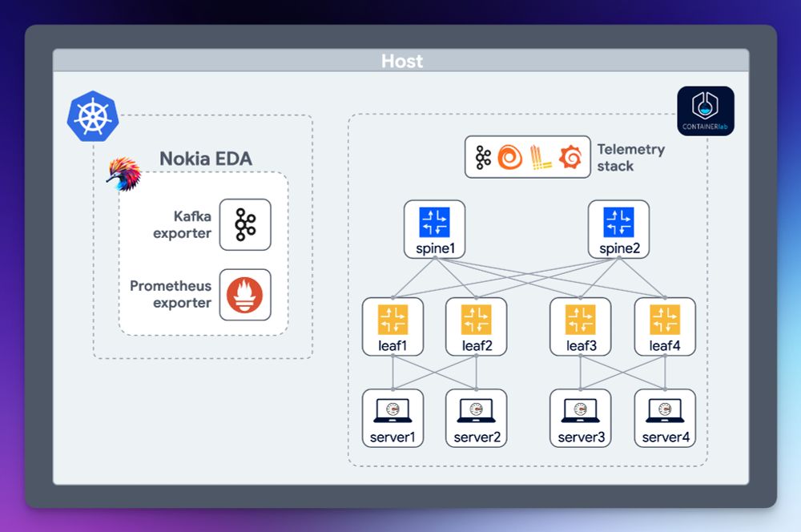801x532 pixels.
Task: Click the blue spine2 switch icon
Action: coord(618,222)
